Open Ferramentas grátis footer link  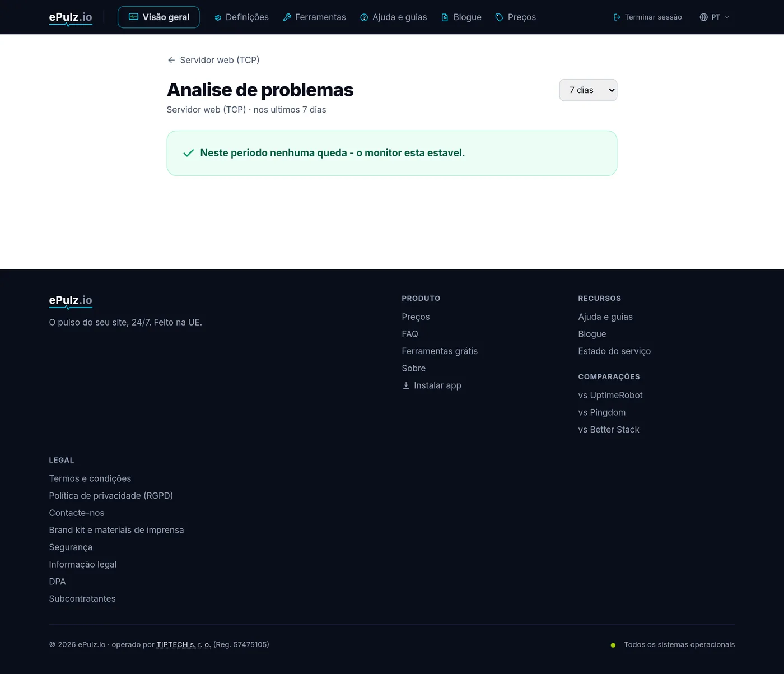(x=440, y=351)
